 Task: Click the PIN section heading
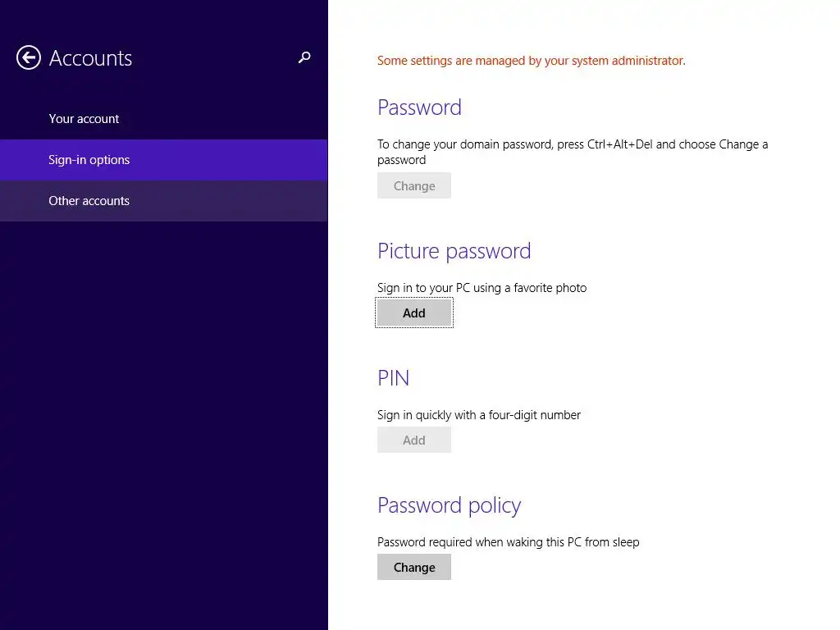coord(393,378)
